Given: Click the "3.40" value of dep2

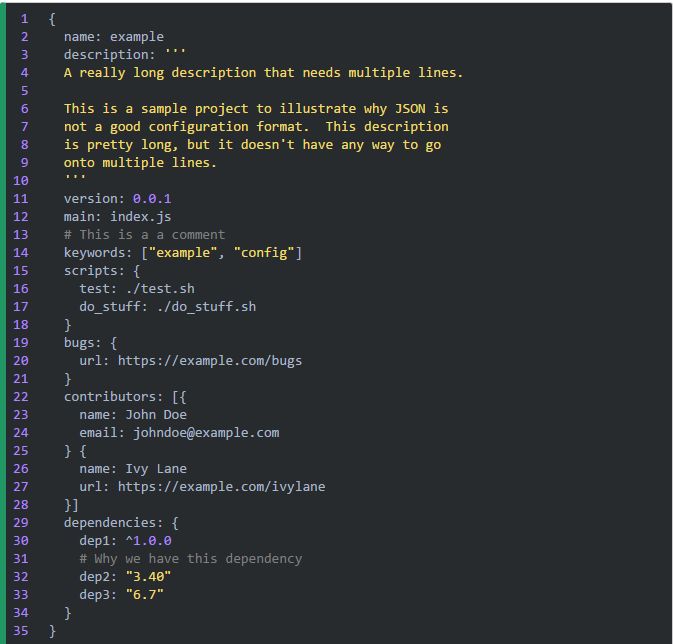Looking at the screenshot, I should (x=148, y=576).
